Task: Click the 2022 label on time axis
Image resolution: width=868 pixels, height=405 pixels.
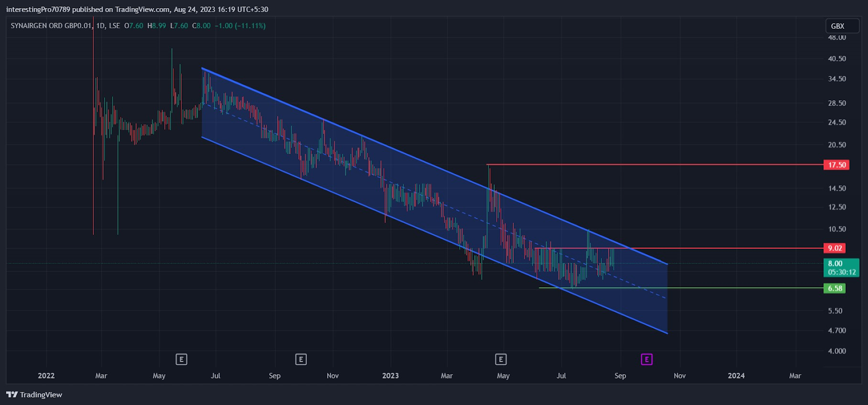Action: point(46,376)
